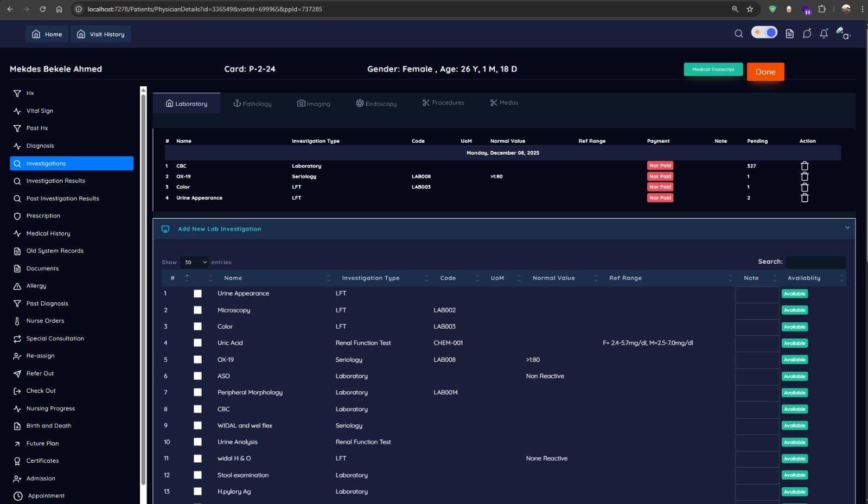Open browser zoom magnifier icon
The height and width of the screenshot is (504, 868).
click(735, 9)
